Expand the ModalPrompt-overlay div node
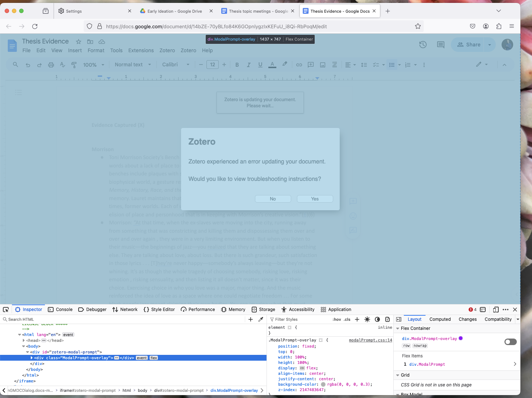 [32, 358]
